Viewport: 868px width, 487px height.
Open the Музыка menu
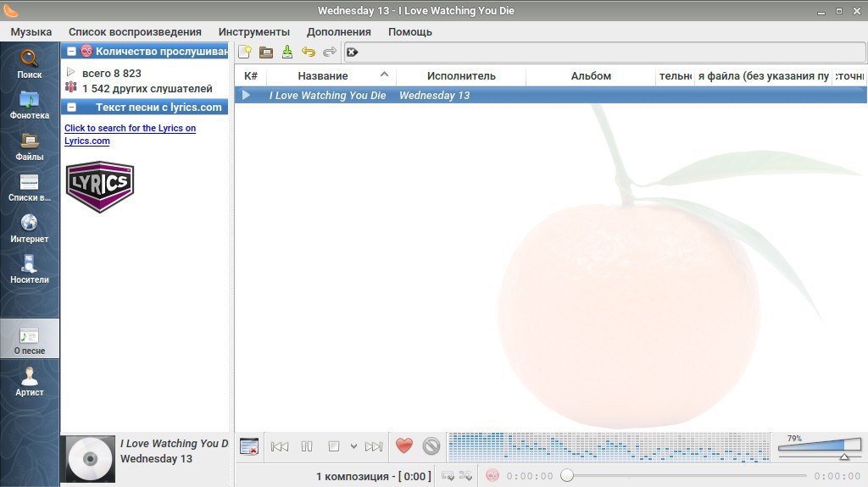tap(31, 32)
